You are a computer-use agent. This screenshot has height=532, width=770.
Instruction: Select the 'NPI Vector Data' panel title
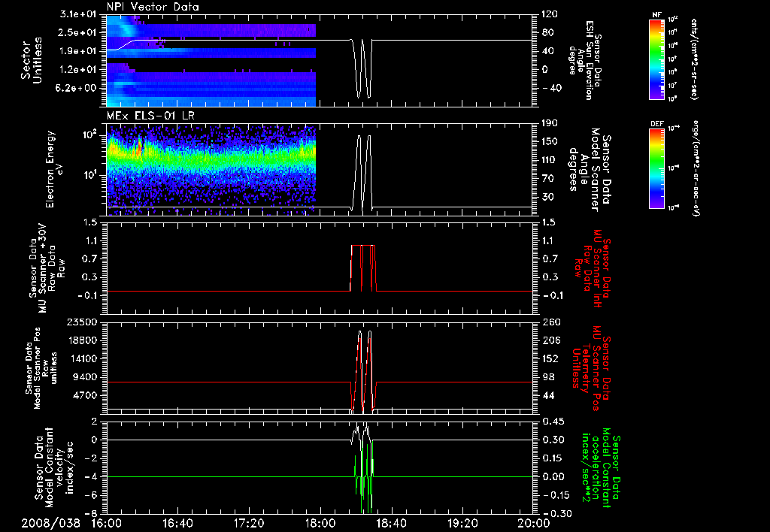tap(153, 7)
